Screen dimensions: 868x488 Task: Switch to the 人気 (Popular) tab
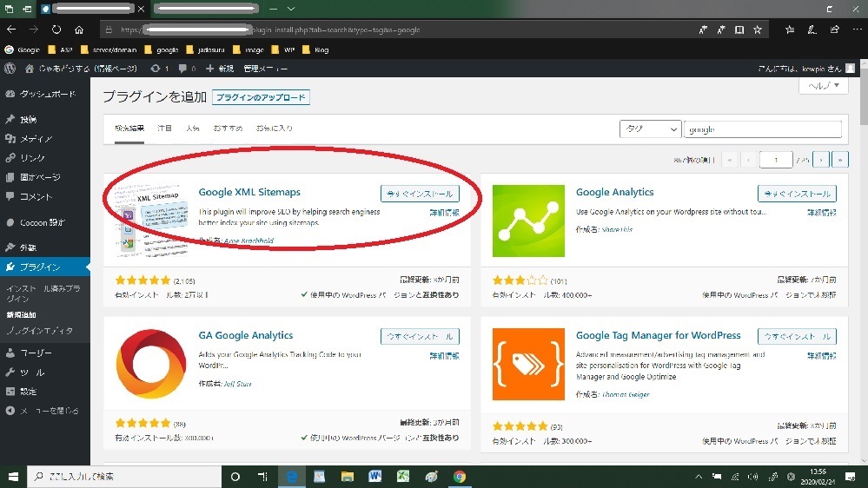192,129
